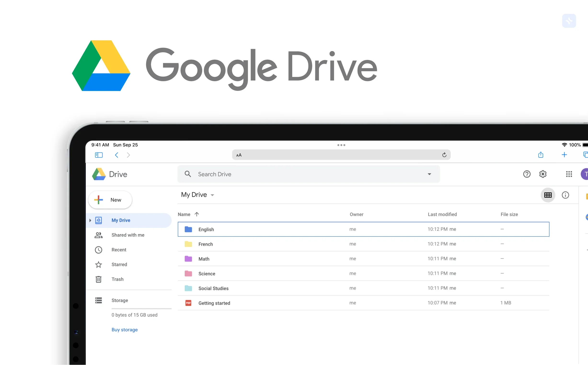The image size is (588, 365).
Task: Click the Recent clock icon
Action: [98, 250]
